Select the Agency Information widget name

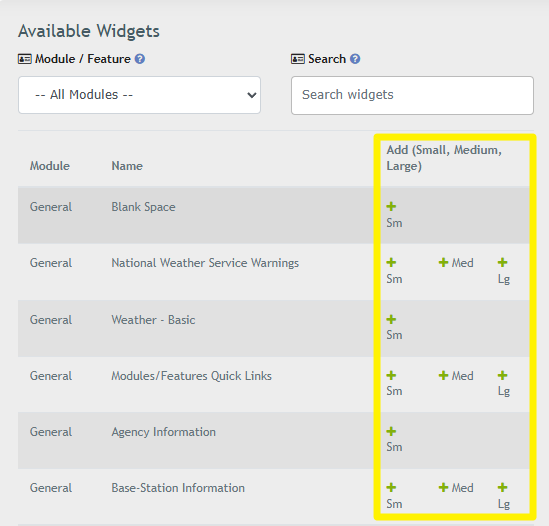[164, 432]
